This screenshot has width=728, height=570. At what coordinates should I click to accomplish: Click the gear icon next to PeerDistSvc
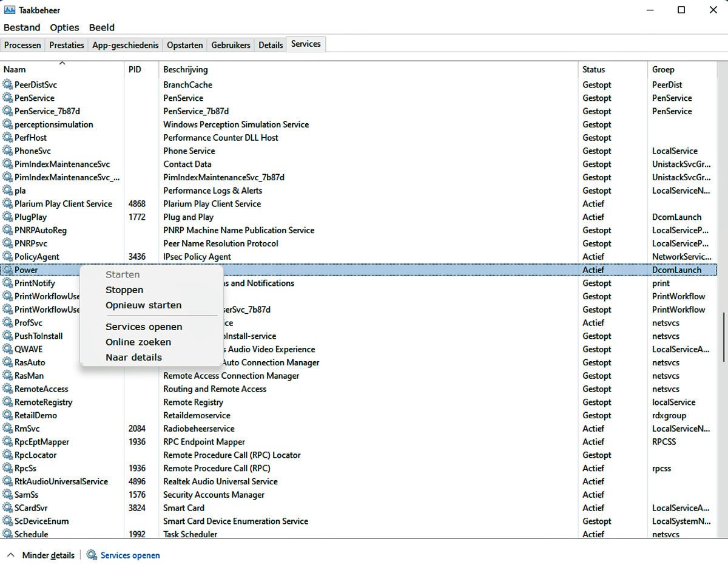pyautogui.click(x=7, y=85)
